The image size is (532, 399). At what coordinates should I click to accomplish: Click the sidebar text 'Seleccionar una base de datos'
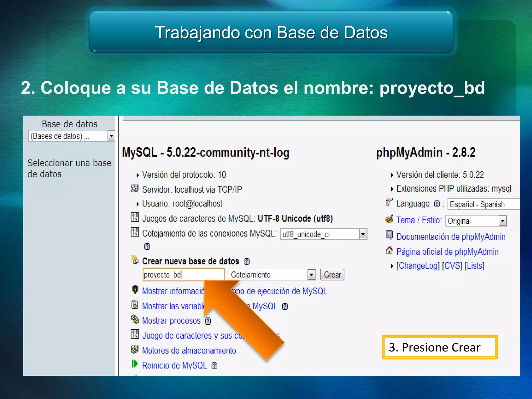[x=69, y=168]
